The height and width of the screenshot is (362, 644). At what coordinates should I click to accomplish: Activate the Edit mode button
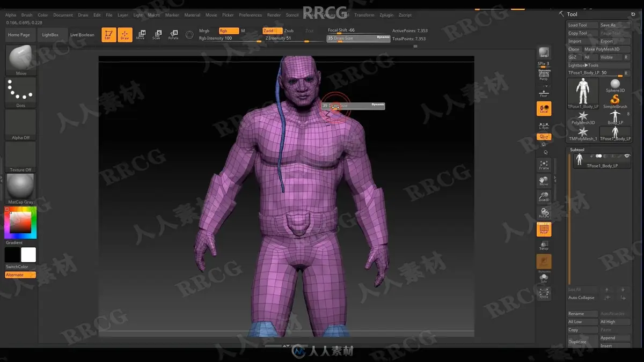108,35
